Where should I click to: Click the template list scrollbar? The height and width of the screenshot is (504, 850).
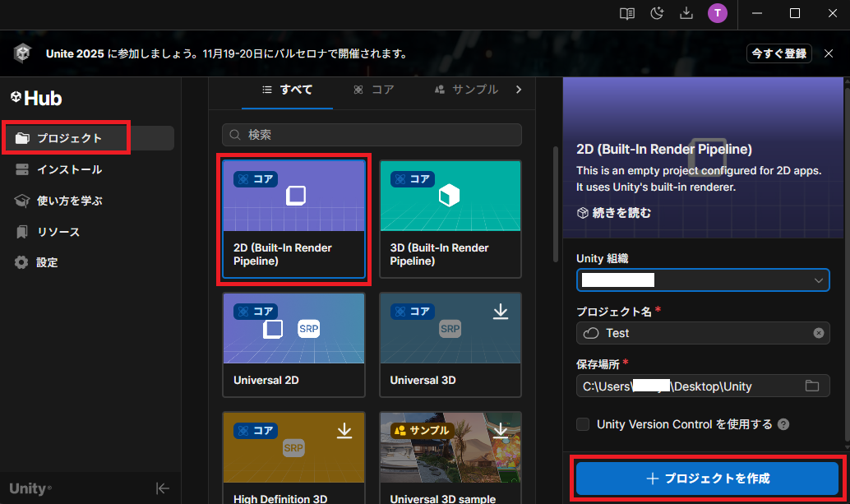(556, 204)
